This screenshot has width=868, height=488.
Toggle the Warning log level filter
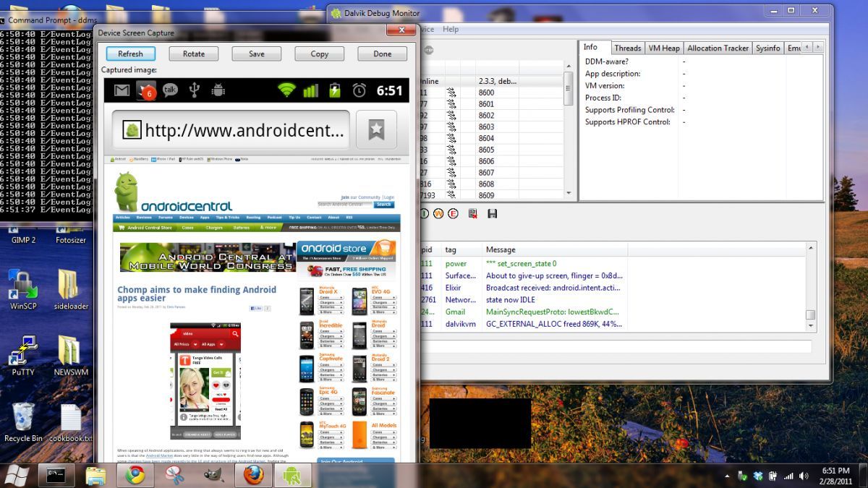pyautogui.click(x=438, y=213)
